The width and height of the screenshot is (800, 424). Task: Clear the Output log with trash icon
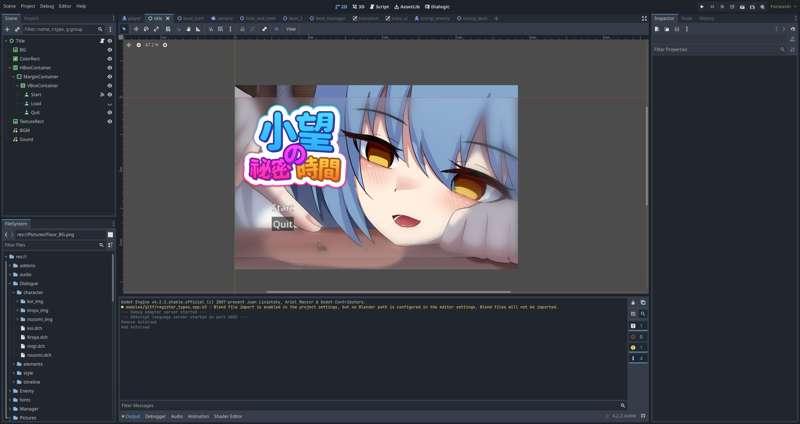tap(633, 303)
